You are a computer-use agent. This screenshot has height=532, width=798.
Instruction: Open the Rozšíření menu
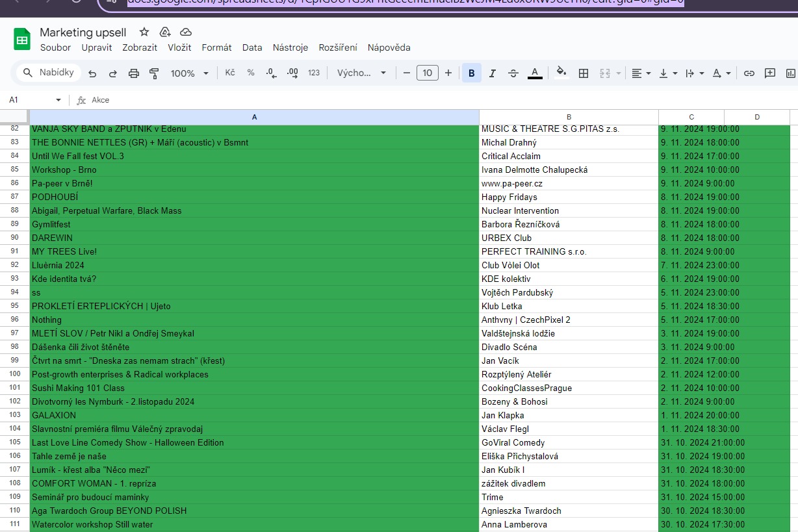coord(338,47)
